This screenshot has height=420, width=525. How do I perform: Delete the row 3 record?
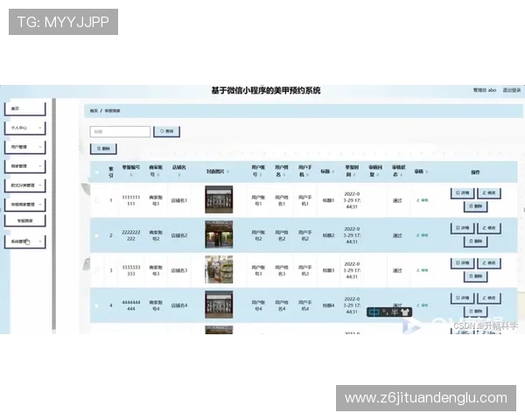tap(475, 276)
